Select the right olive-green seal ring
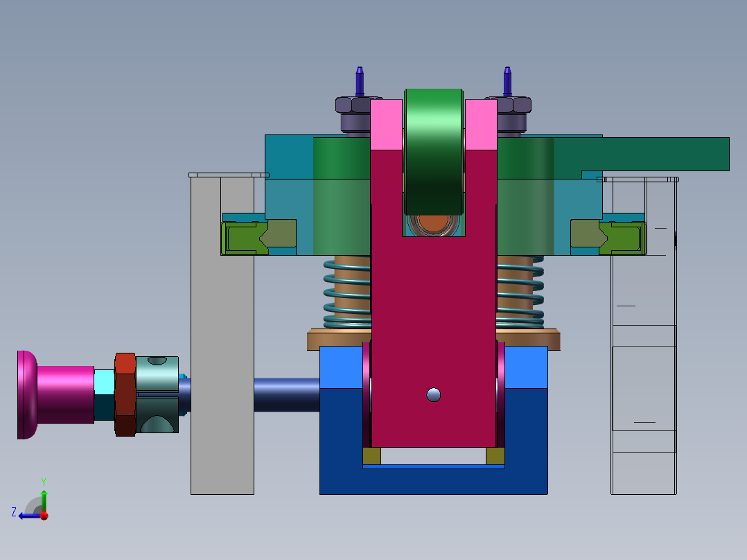Image resolution: width=747 pixels, height=560 pixels. [x=623, y=238]
